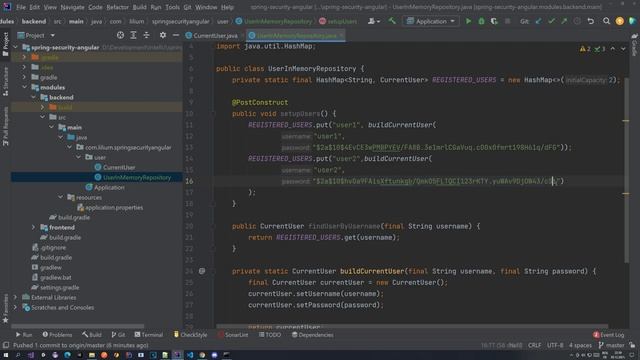The width and height of the screenshot is (640, 360).
Task: Collapse the user package
Action: [78, 157]
